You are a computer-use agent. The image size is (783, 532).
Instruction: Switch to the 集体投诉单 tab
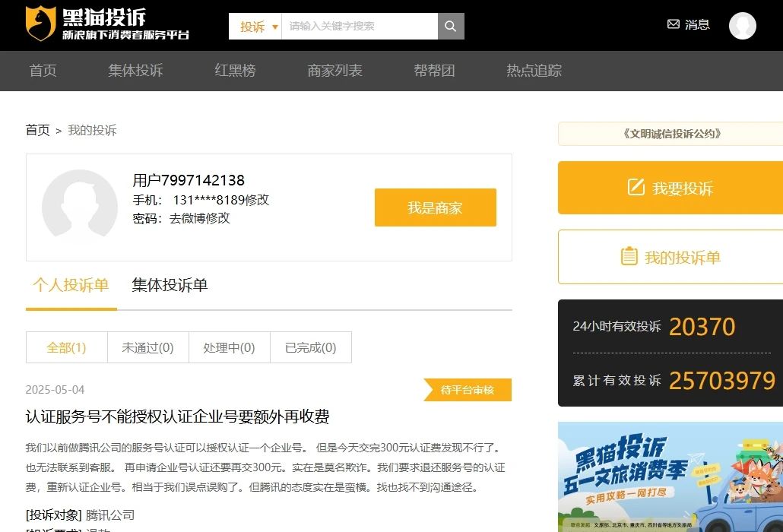(170, 285)
